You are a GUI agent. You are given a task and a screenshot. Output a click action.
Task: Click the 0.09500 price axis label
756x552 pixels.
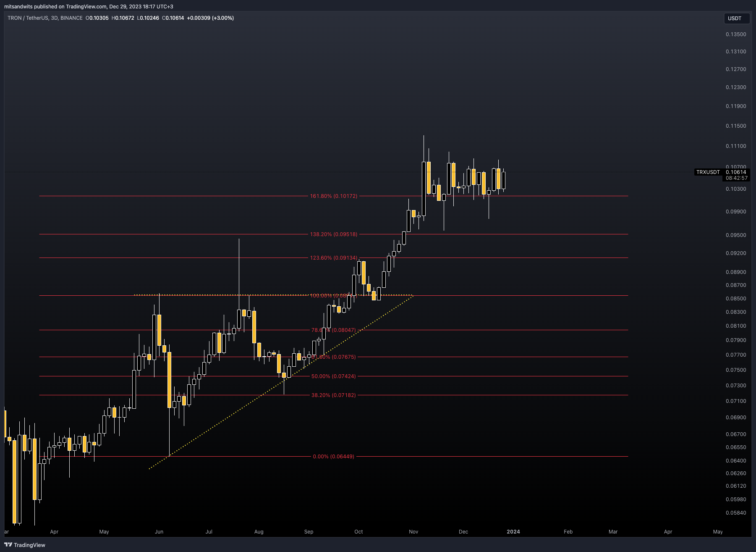(736, 235)
